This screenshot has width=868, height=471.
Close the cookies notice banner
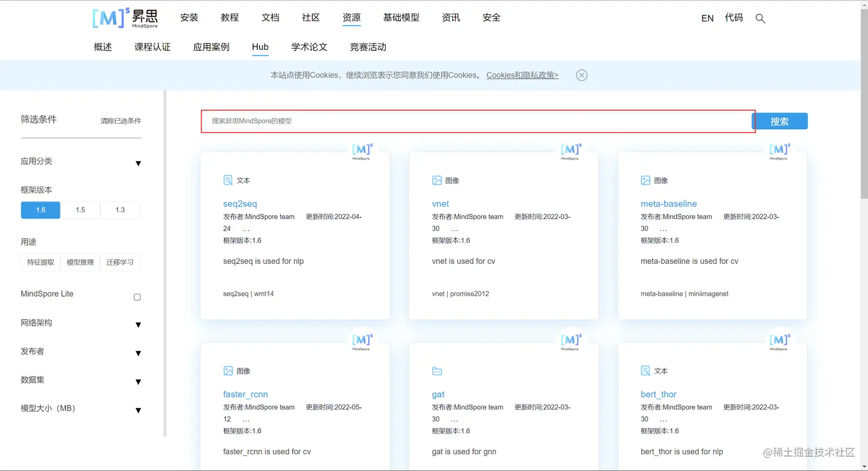[582, 75]
